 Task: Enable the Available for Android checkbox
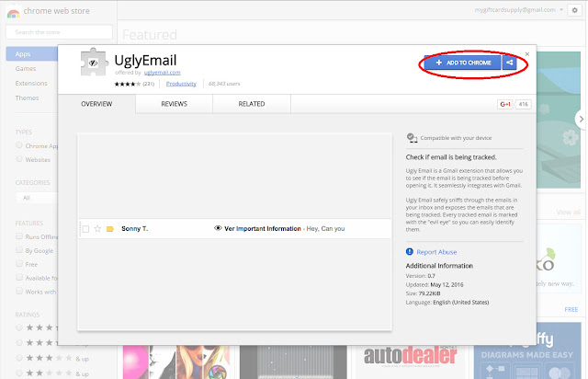(x=19, y=277)
